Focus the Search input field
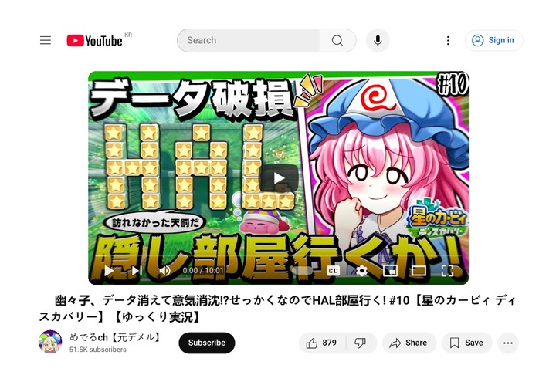 tap(248, 40)
